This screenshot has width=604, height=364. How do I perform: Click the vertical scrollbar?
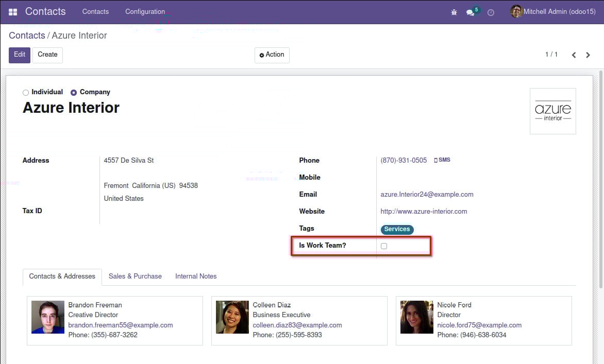(601, 179)
